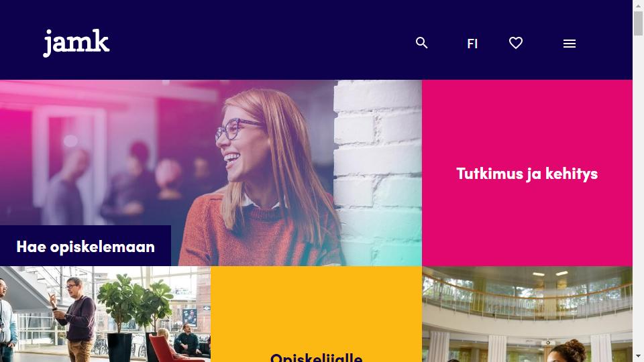This screenshot has width=644, height=362.
Task: Follow the Hae opiskelemaan link
Action: point(85,247)
